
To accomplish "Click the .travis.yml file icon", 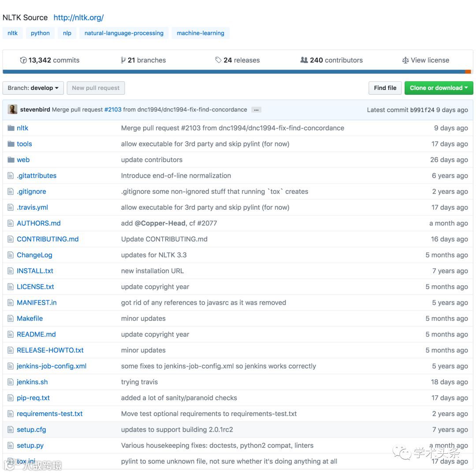I will pyautogui.click(x=11, y=207).
